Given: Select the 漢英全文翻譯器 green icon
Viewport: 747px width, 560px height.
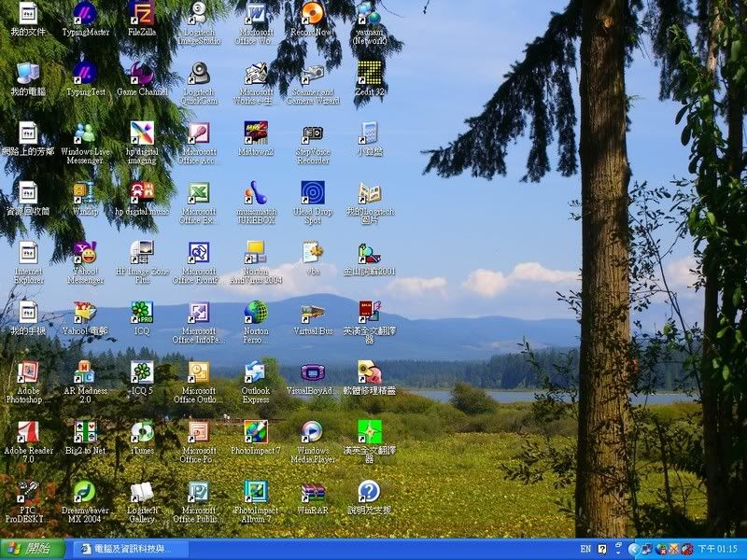Looking at the screenshot, I should (x=370, y=431).
